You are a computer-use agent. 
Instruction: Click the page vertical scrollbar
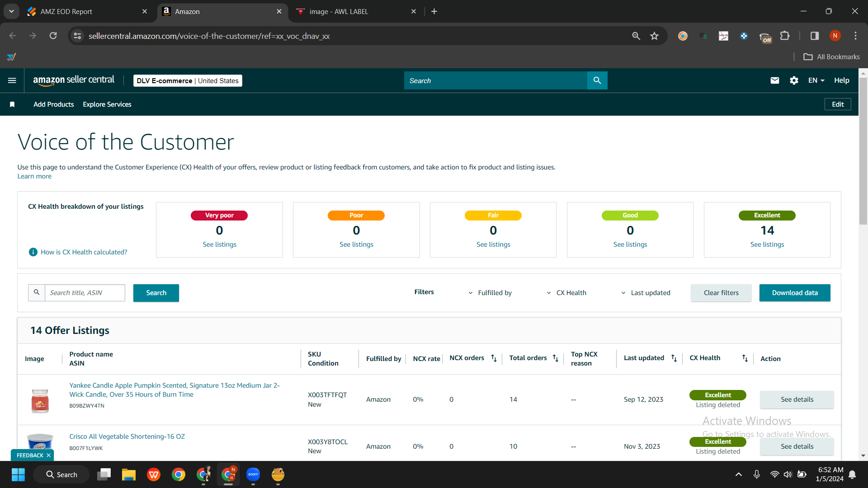pyautogui.click(x=863, y=151)
